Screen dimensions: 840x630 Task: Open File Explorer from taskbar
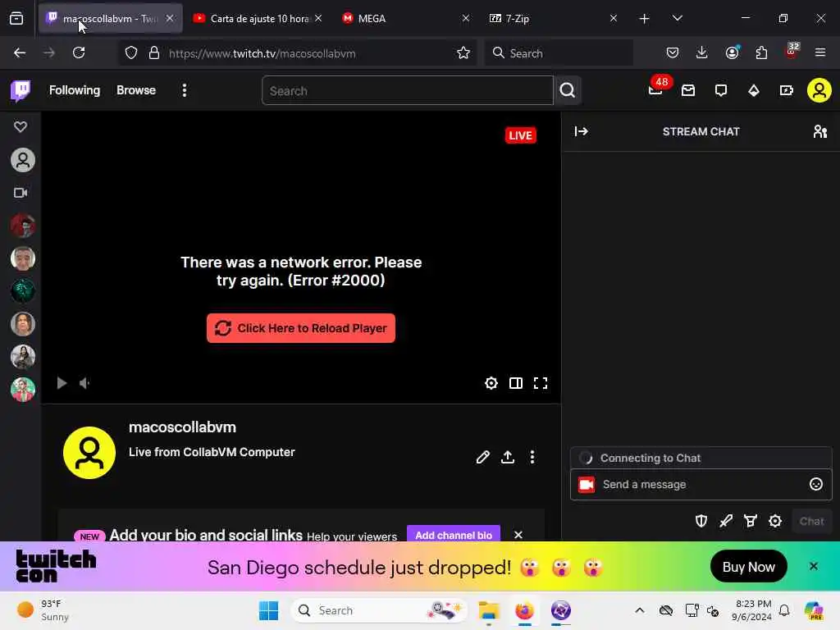click(x=489, y=610)
